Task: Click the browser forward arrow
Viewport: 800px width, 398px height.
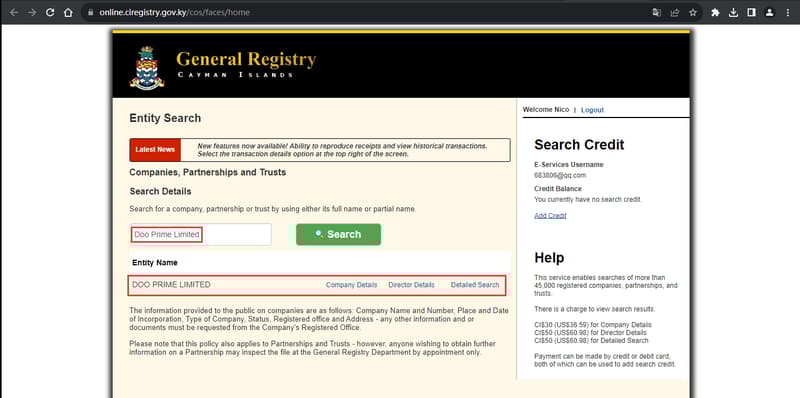Action: (32, 13)
